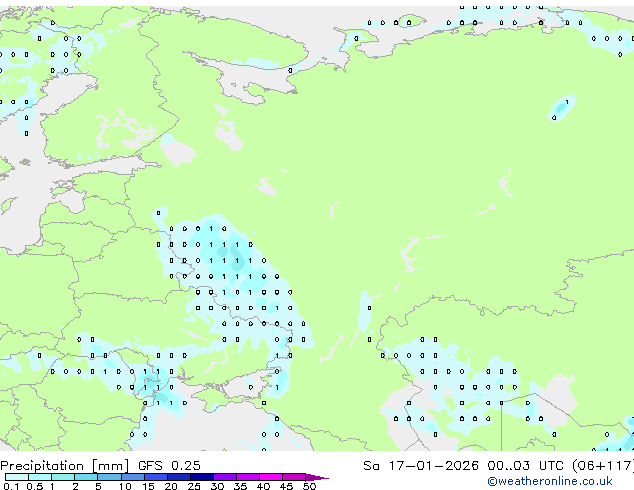This screenshot has width=634, height=490.
Task: Open the weatheronline.co.uk copyright link
Action: click(x=550, y=481)
